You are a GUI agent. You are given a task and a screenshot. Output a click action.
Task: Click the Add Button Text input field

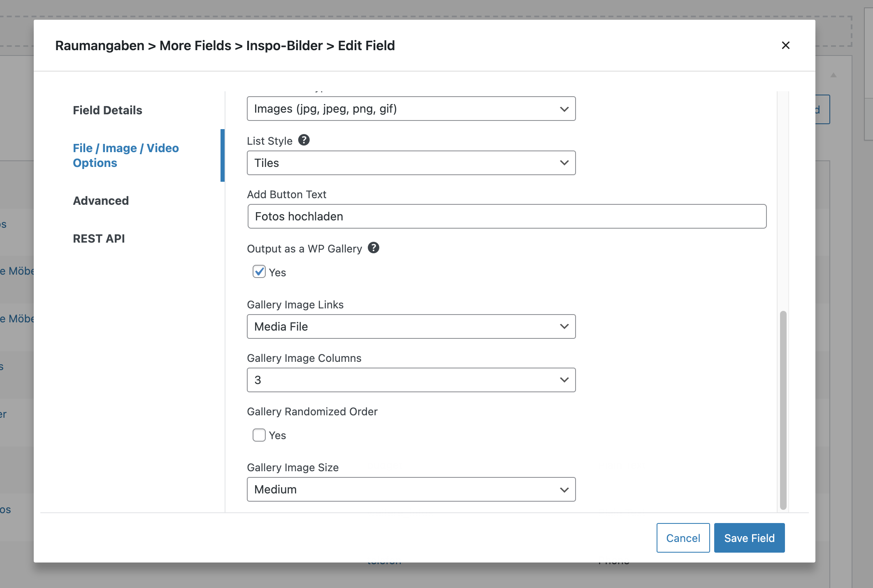[506, 216]
